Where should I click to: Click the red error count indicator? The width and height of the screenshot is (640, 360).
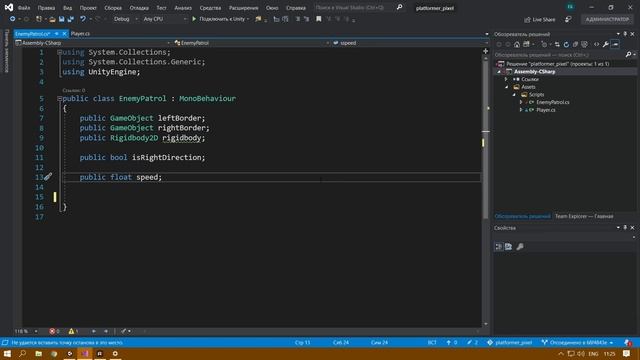[54, 331]
